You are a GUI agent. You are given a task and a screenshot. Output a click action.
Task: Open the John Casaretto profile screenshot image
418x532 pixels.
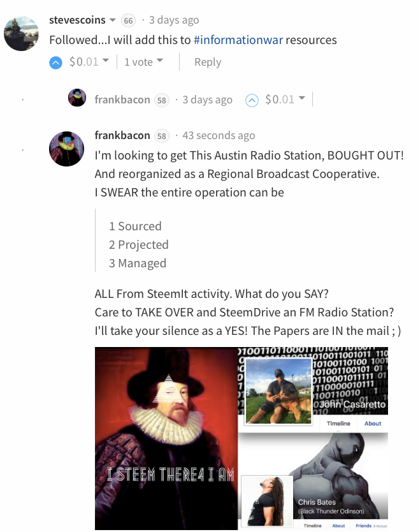[313, 389]
